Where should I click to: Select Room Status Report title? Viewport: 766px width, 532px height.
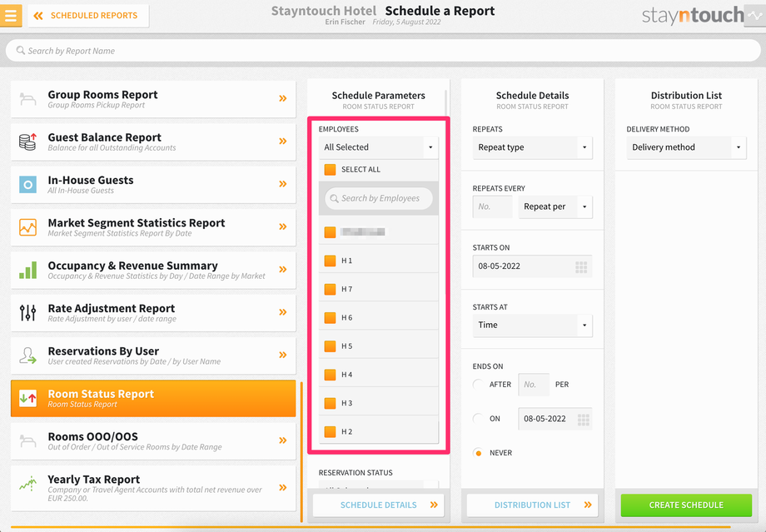tap(101, 394)
